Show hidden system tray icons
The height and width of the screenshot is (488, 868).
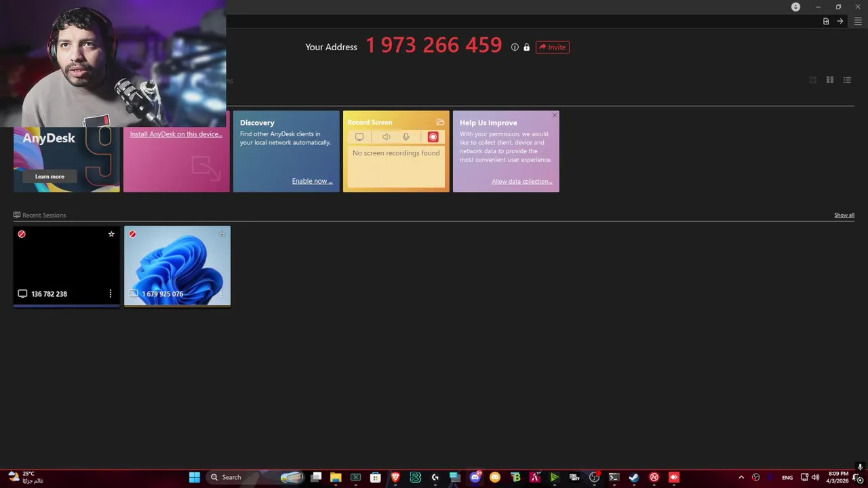coord(741,477)
